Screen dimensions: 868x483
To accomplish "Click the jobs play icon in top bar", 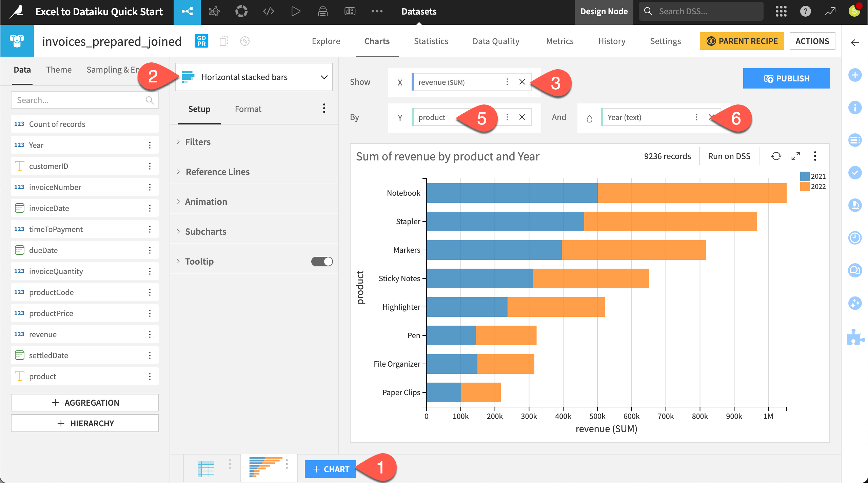I will click(x=295, y=11).
